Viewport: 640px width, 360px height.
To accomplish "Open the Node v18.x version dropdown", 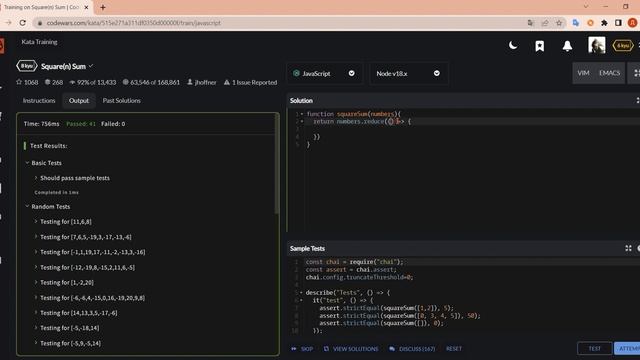I will point(409,73).
